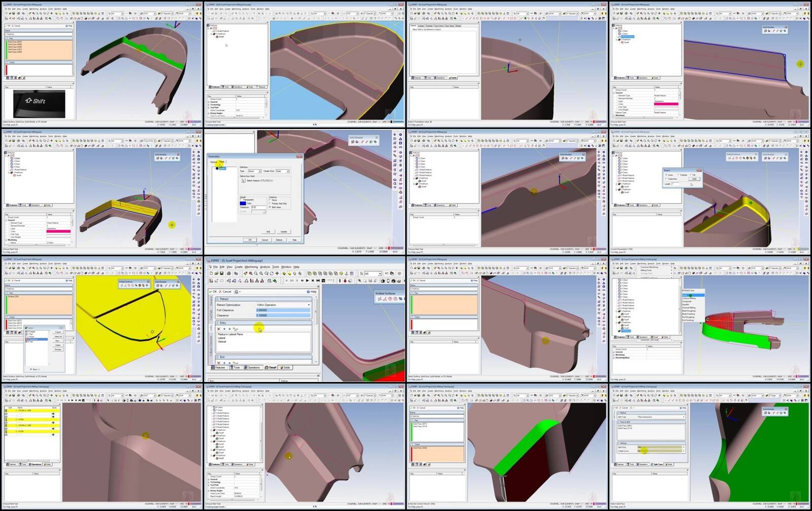Click Tolerance field in Parameters dialog
This screenshot has height=511, width=812.
(258, 207)
